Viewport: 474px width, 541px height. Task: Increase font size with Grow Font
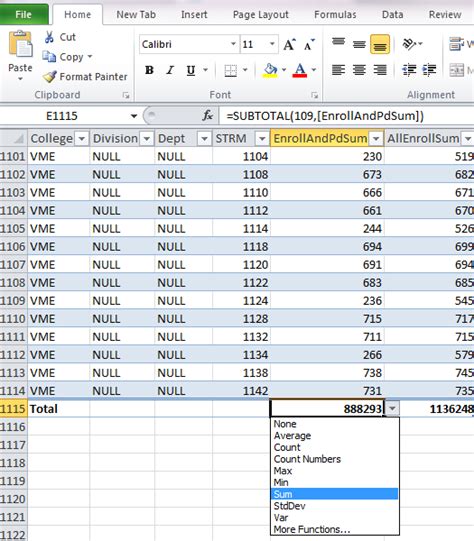289,45
